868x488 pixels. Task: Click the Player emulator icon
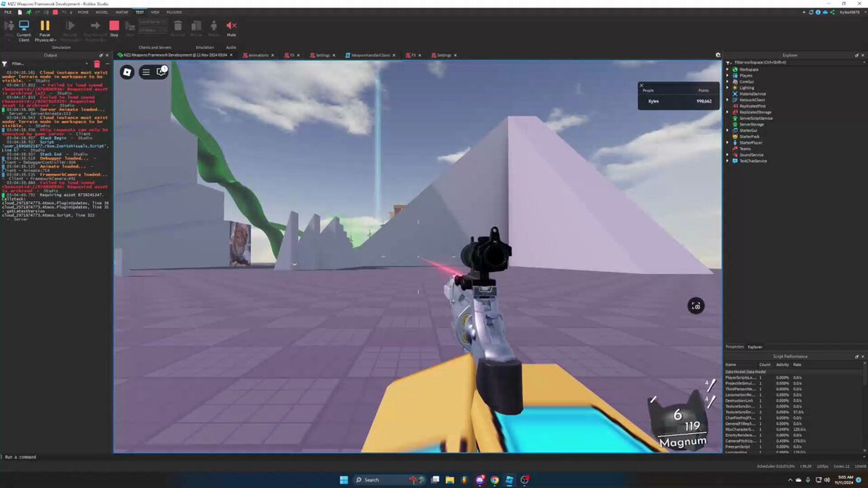click(214, 28)
